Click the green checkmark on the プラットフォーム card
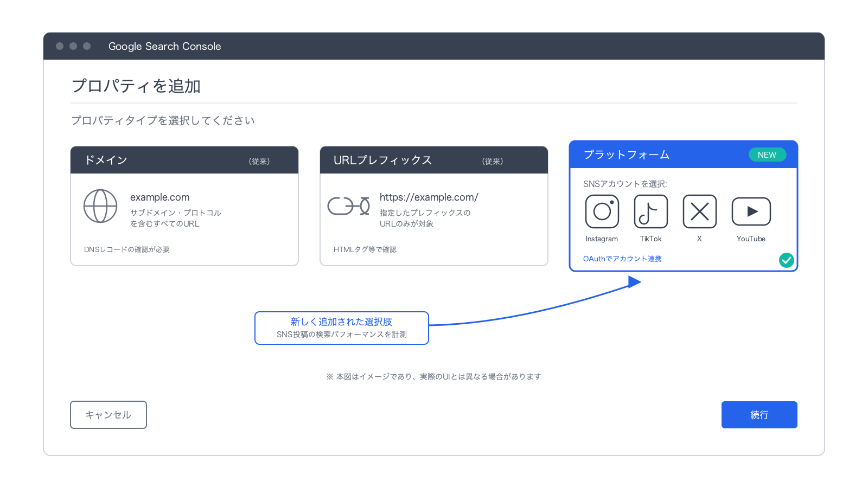 click(x=787, y=260)
